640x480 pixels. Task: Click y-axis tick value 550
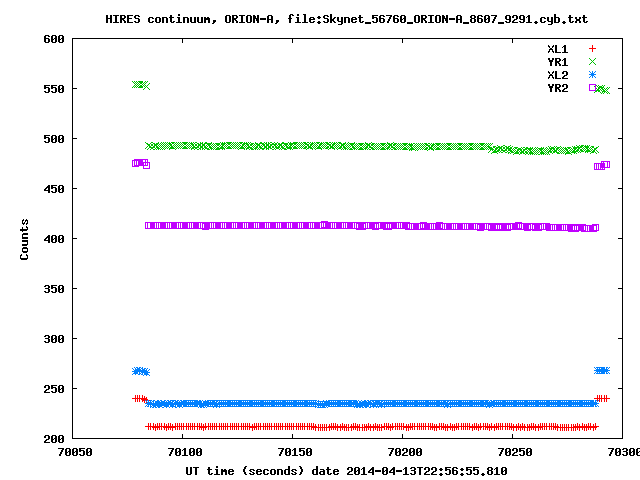coord(54,89)
